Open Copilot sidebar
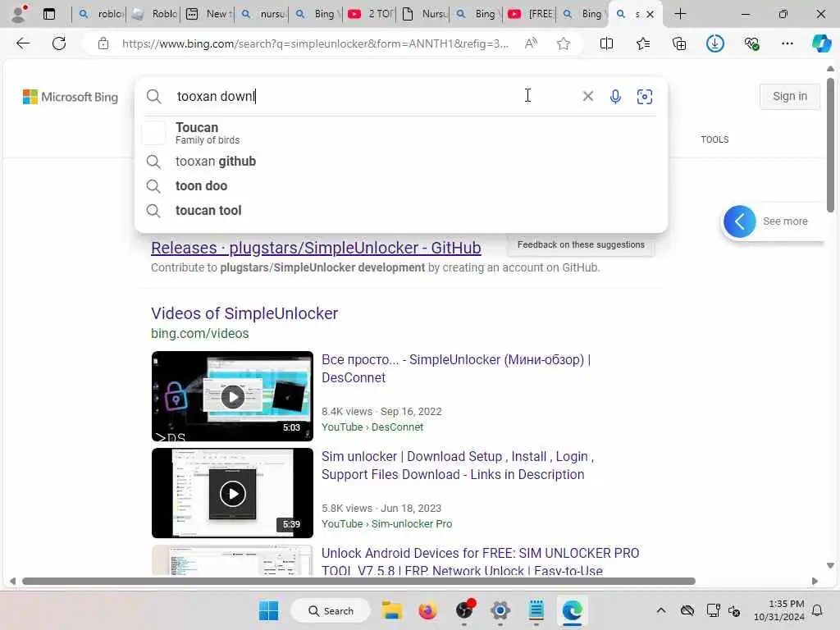The height and width of the screenshot is (630, 840). click(x=821, y=43)
